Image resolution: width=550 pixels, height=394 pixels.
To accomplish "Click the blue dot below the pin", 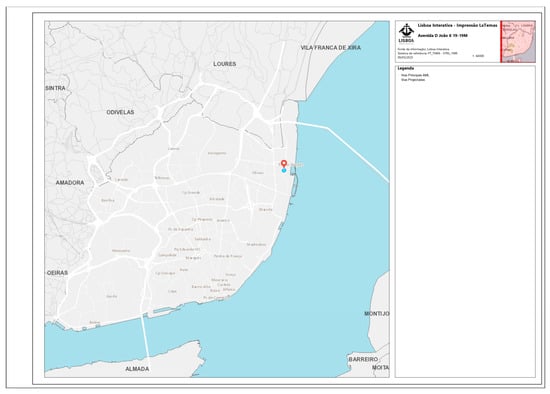I will pos(284,171).
